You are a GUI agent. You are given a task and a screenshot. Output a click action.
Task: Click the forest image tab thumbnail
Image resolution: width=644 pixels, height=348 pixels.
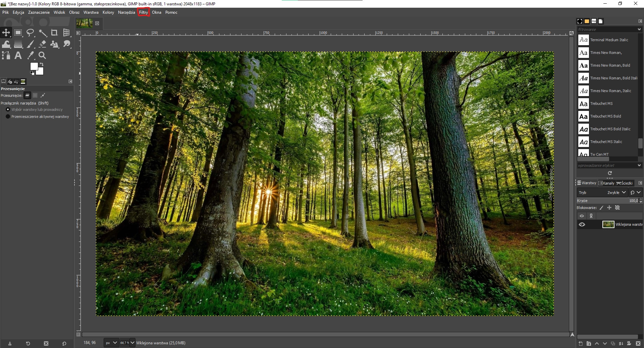click(85, 23)
